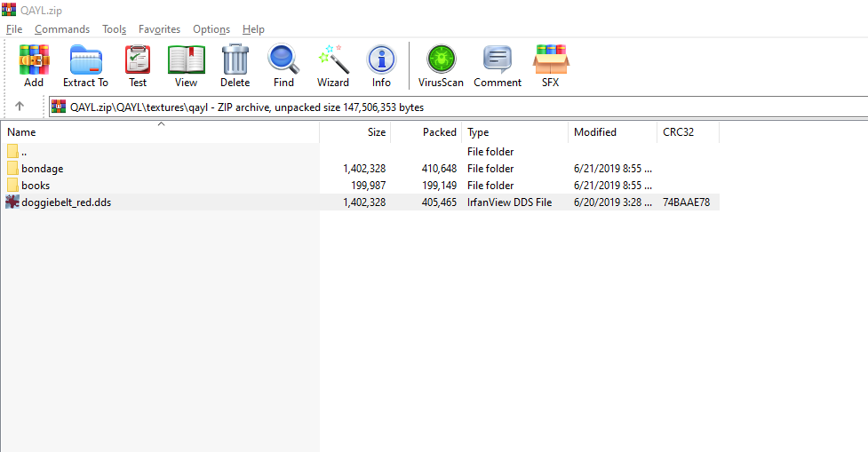
Task: Sort by the Name column header
Action: [160, 132]
